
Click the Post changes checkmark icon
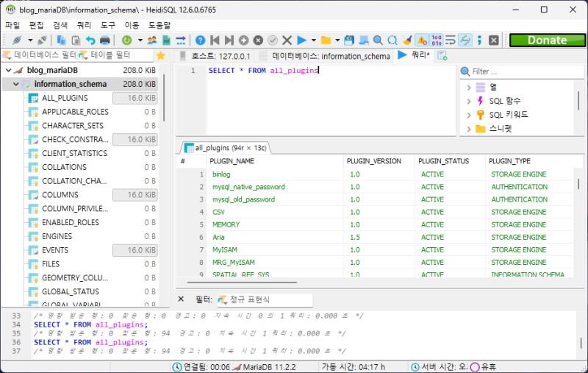tap(273, 40)
